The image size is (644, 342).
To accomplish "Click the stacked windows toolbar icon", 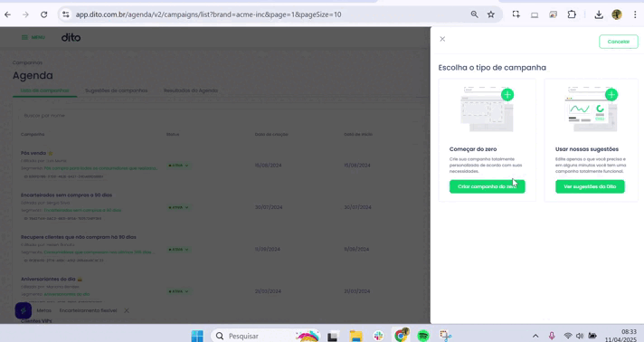I will (554, 14).
